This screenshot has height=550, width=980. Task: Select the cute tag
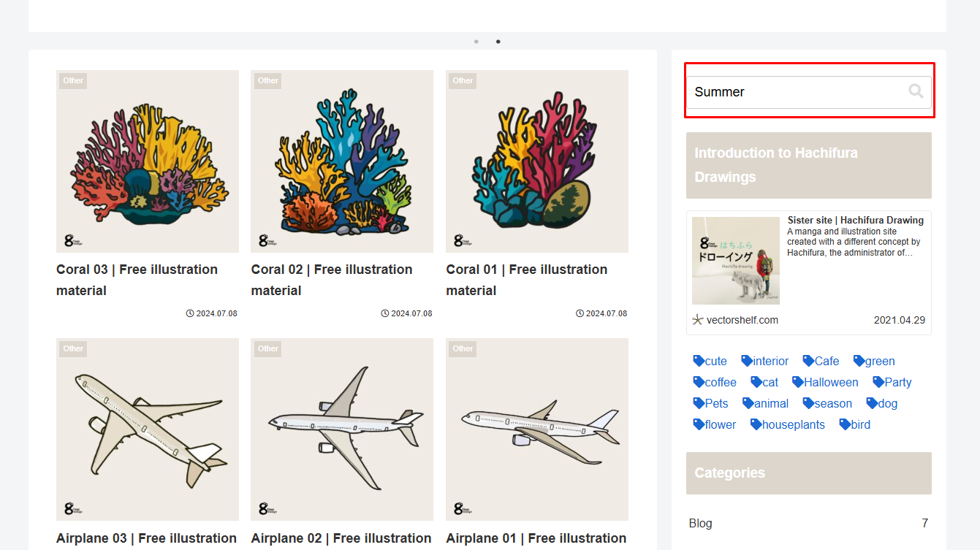710,361
